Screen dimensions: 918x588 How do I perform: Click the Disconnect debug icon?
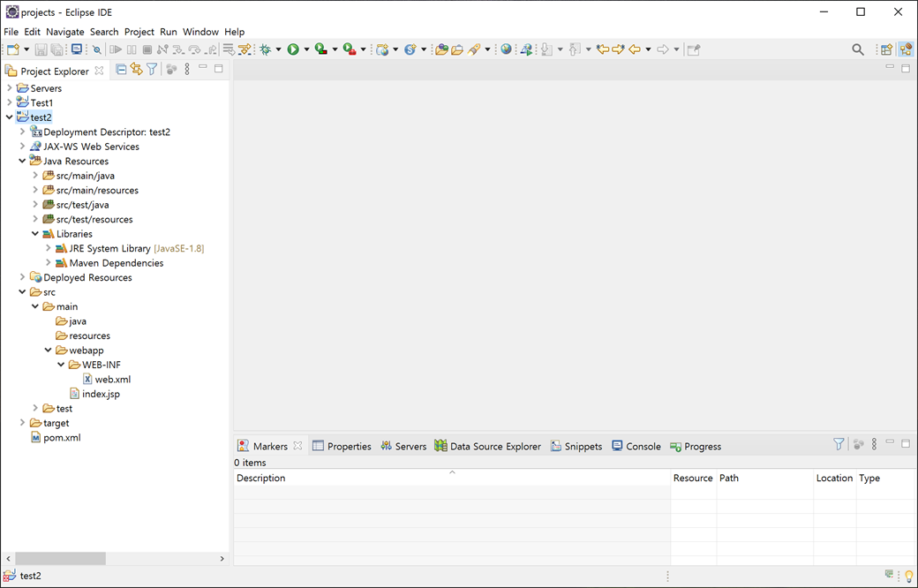[162, 49]
